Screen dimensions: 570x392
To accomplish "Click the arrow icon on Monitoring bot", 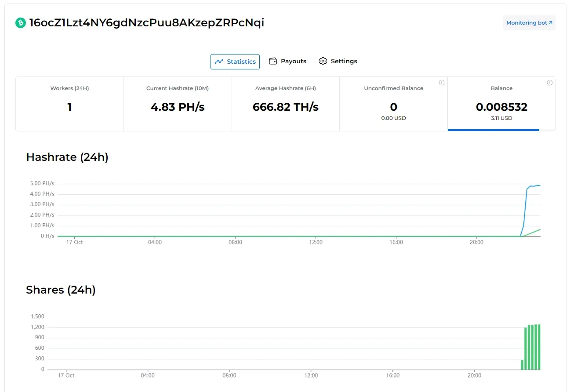I will click(x=551, y=23).
